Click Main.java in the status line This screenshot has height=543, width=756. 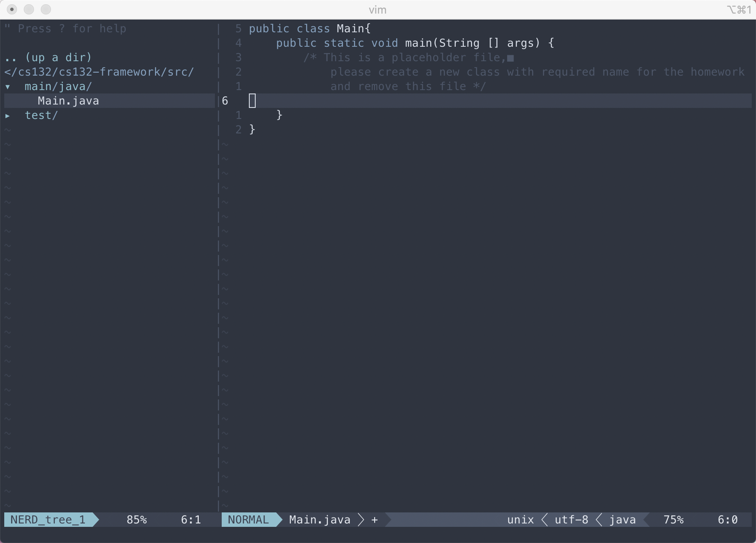[x=320, y=520]
